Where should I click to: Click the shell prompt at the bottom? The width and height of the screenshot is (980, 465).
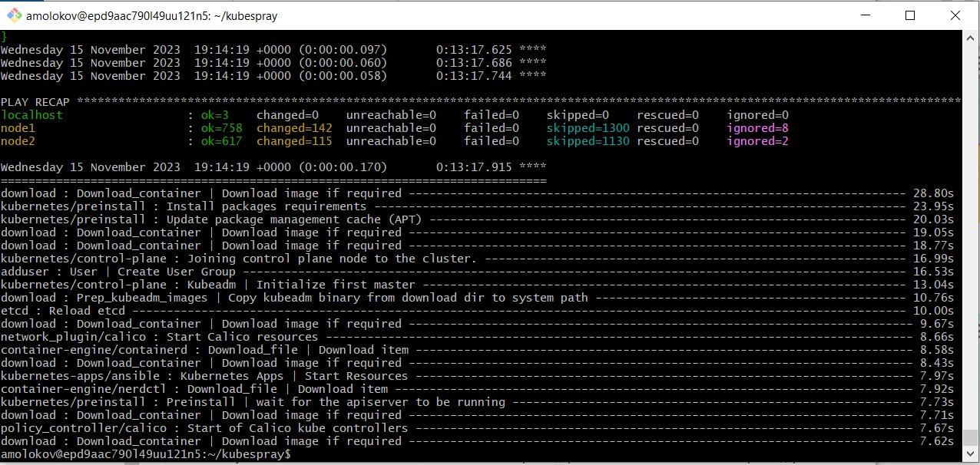click(146, 453)
